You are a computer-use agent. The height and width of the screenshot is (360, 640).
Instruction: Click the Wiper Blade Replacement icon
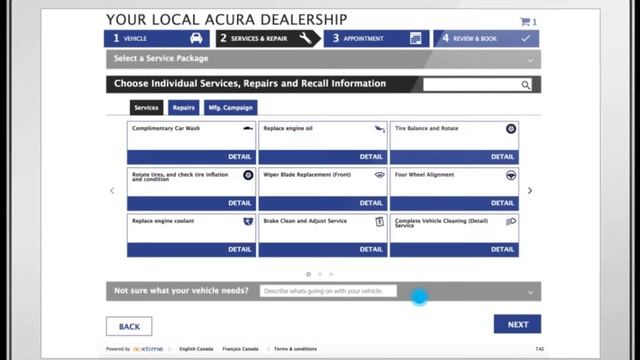pos(380,175)
